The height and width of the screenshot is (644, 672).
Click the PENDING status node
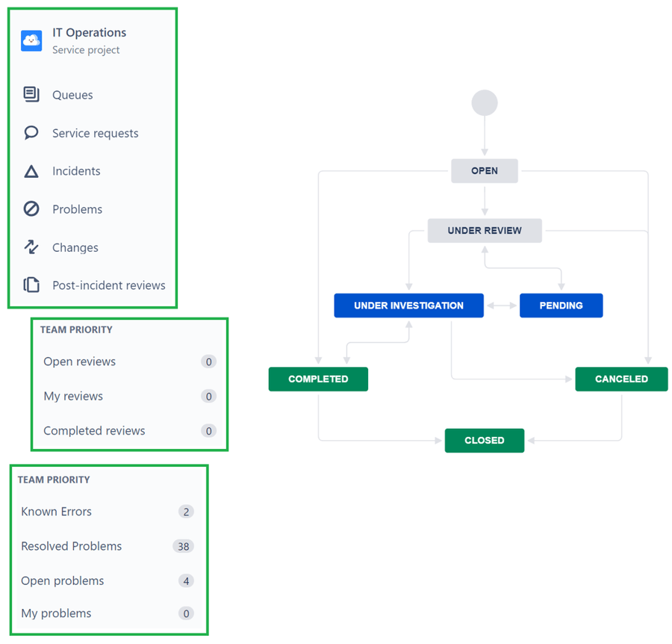(561, 305)
